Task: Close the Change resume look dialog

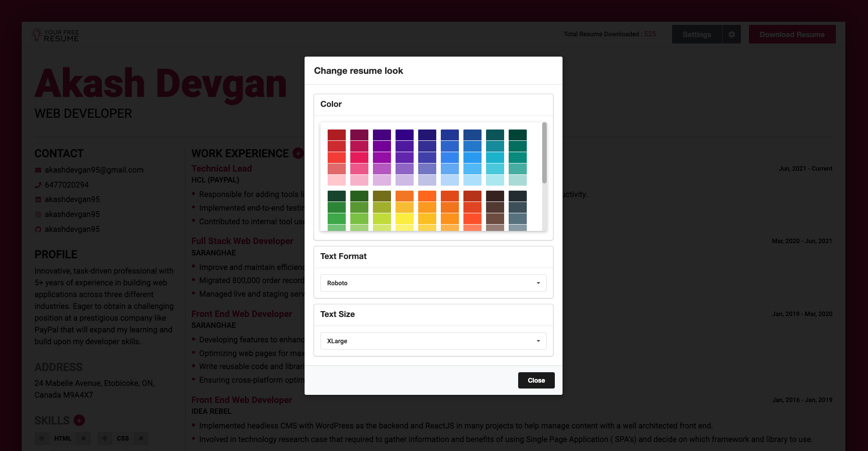Action: click(536, 380)
